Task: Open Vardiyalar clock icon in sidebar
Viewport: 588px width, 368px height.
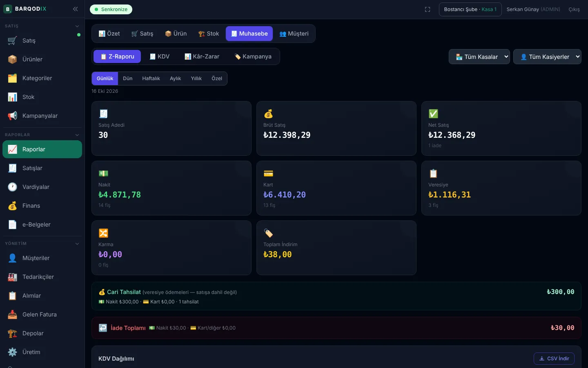Action: click(13, 187)
